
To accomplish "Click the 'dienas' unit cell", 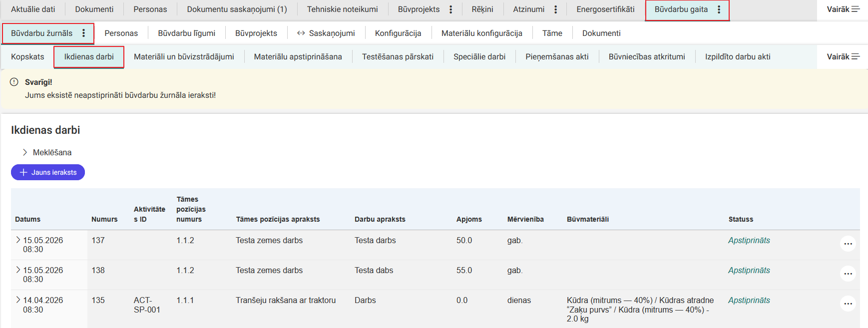I will pyautogui.click(x=519, y=300).
